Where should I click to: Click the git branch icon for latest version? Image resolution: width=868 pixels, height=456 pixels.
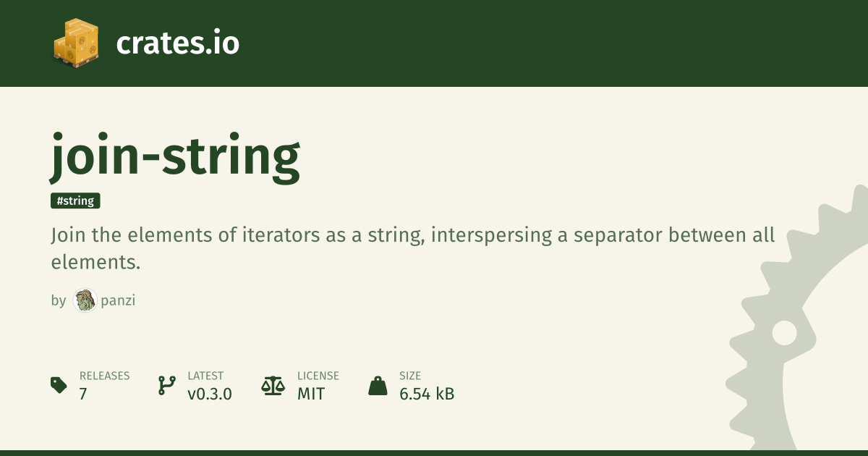pyautogui.click(x=166, y=385)
